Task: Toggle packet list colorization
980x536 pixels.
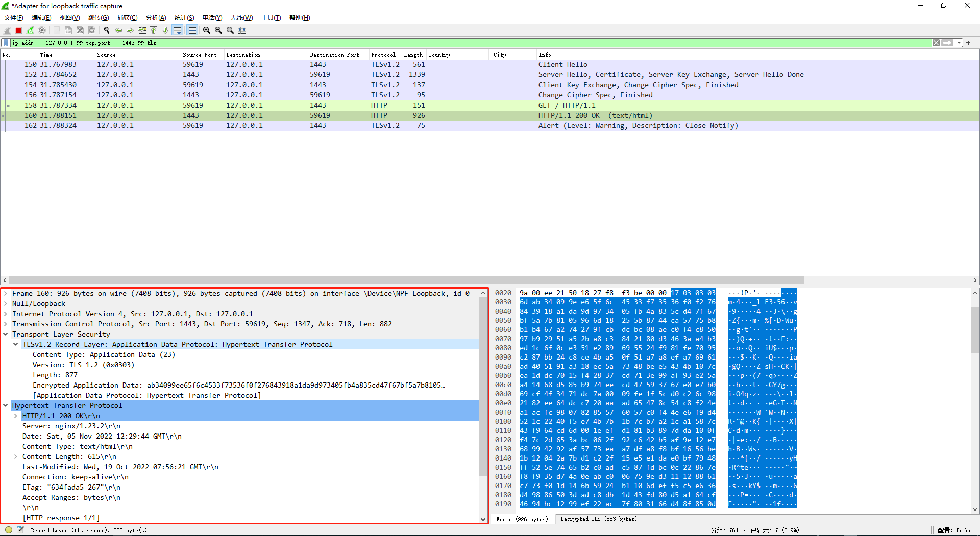Action: coord(192,30)
